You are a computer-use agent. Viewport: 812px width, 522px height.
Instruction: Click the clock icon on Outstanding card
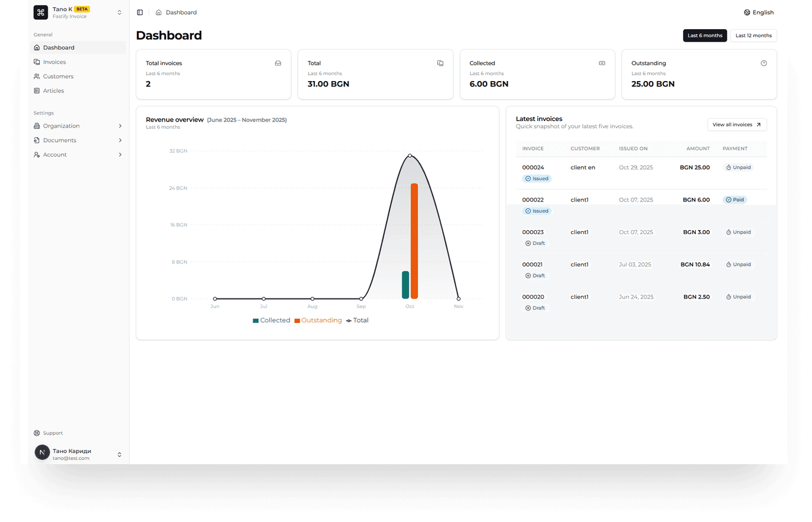tap(764, 63)
